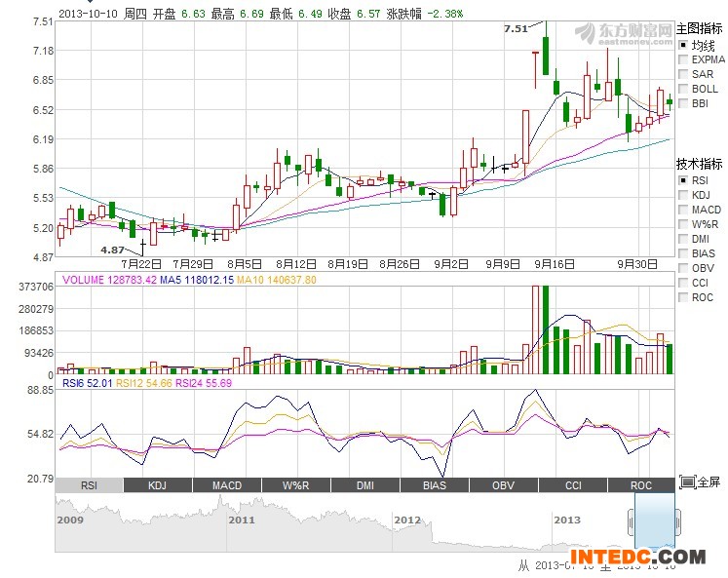The width and height of the screenshot is (728, 578).
Task: Enable the SAR indicator checkbox
Action: (683, 74)
